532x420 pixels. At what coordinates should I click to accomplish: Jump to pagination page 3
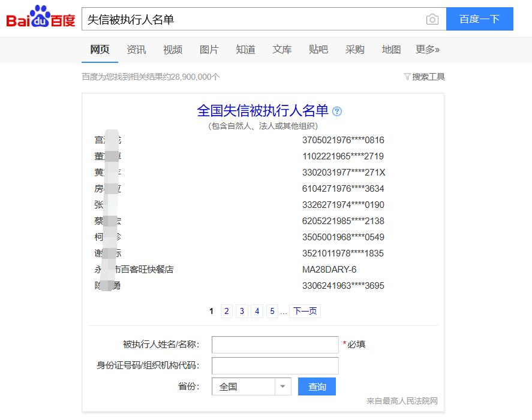242,311
